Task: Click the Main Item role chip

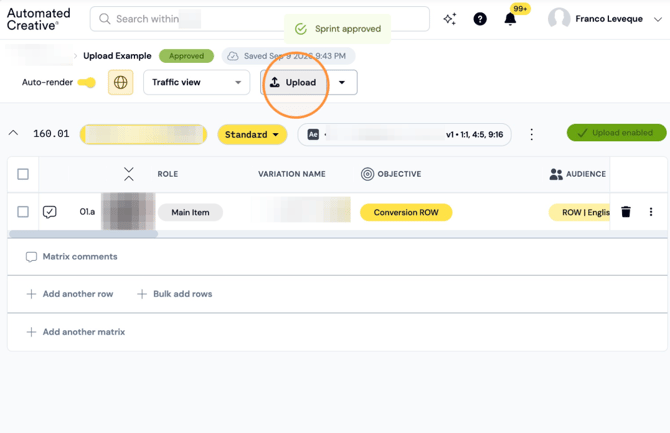Action: (190, 212)
